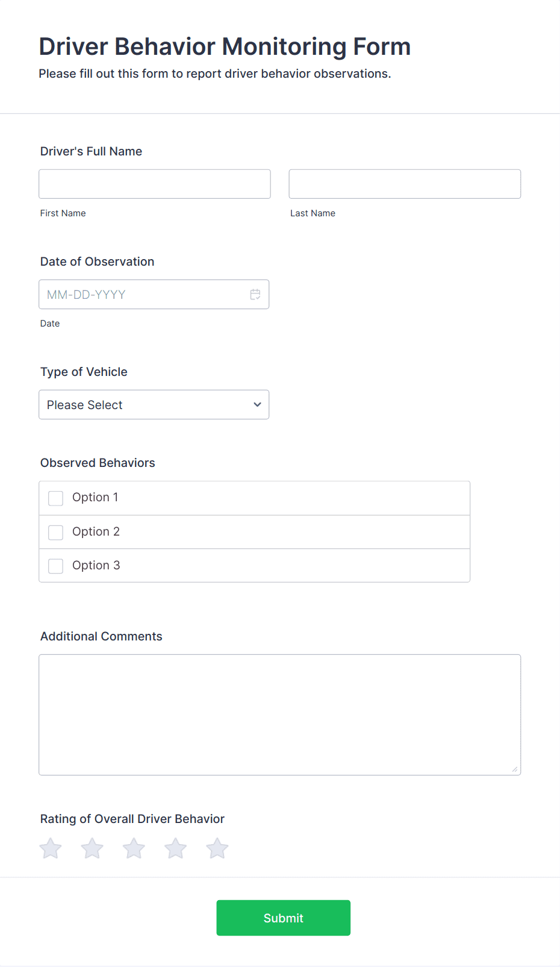Screen dimensions: 560x967
Task: Click the middle star in the rating row
Action: tap(133, 848)
